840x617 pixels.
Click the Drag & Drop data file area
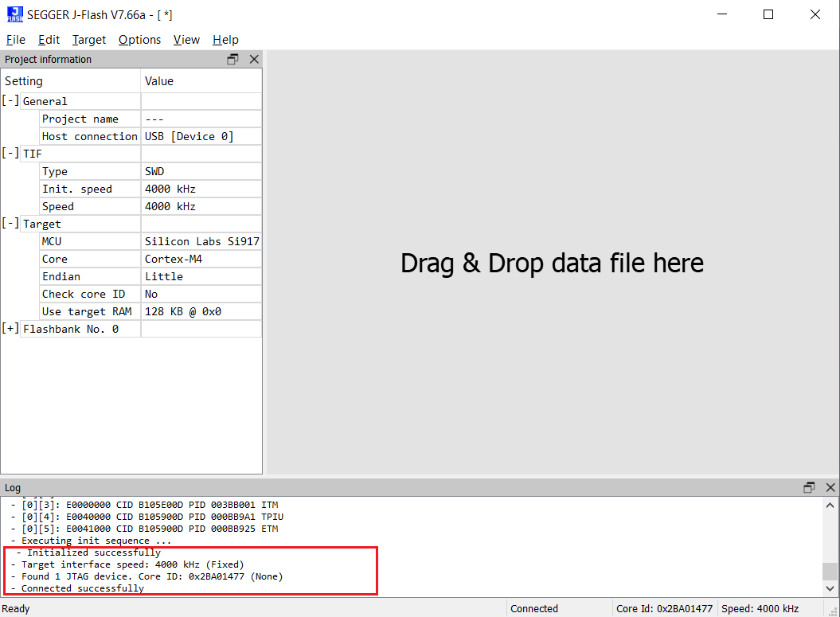click(x=552, y=263)
